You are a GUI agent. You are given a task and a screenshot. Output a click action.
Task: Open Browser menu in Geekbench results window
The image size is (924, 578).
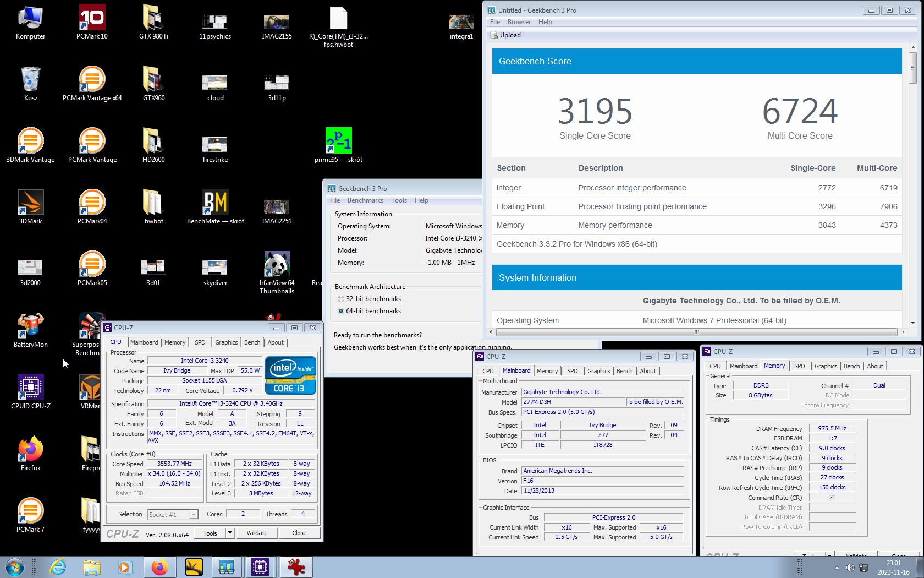[x=519, y=22]
